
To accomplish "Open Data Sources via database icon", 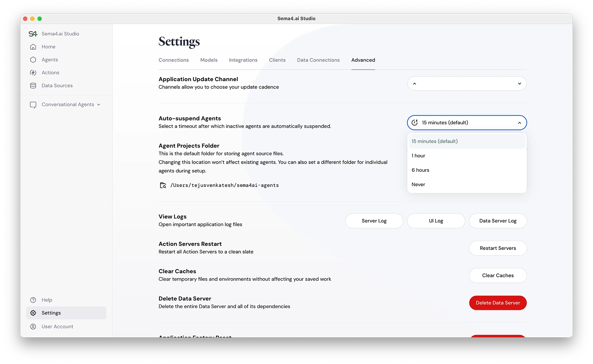I will (x=33, y=86).
